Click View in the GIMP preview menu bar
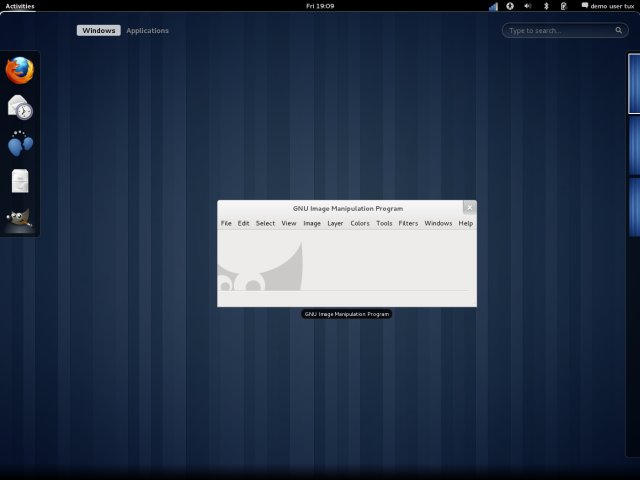 click(289, 223)
